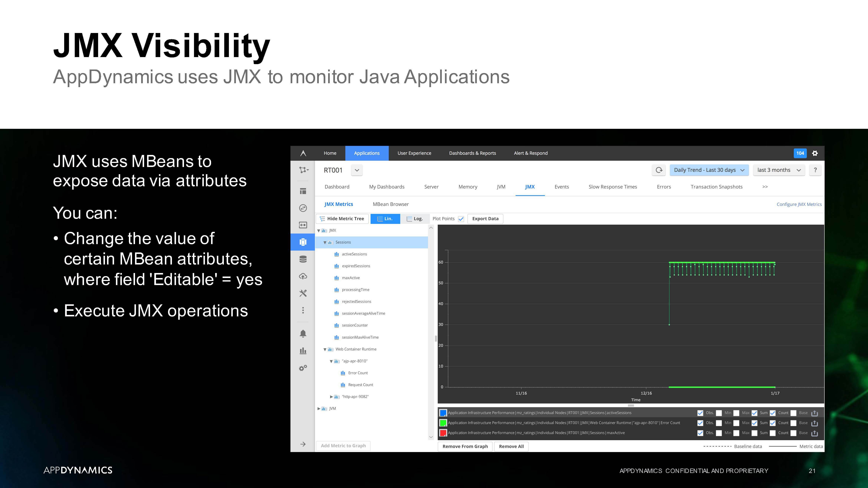The image size is (868, 488).
Task: Click the metric icon beside Request Count
Action: (343, 385)
